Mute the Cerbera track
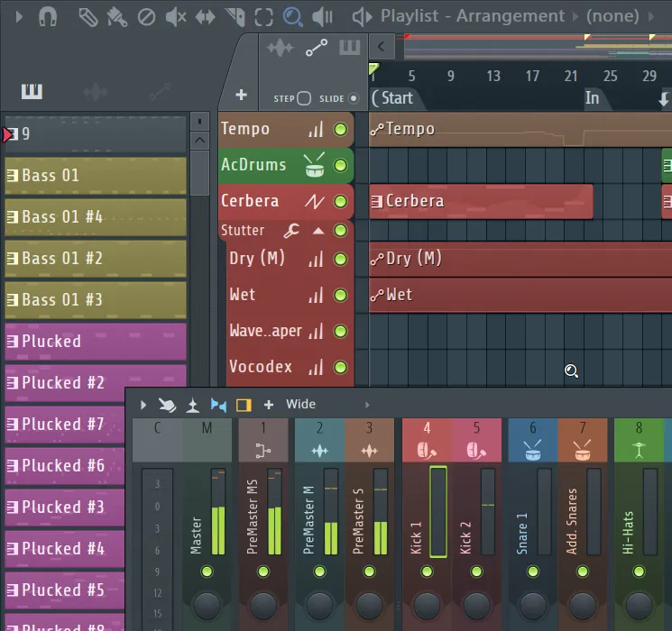The image size is (672, 631). [x=340, y=201]
